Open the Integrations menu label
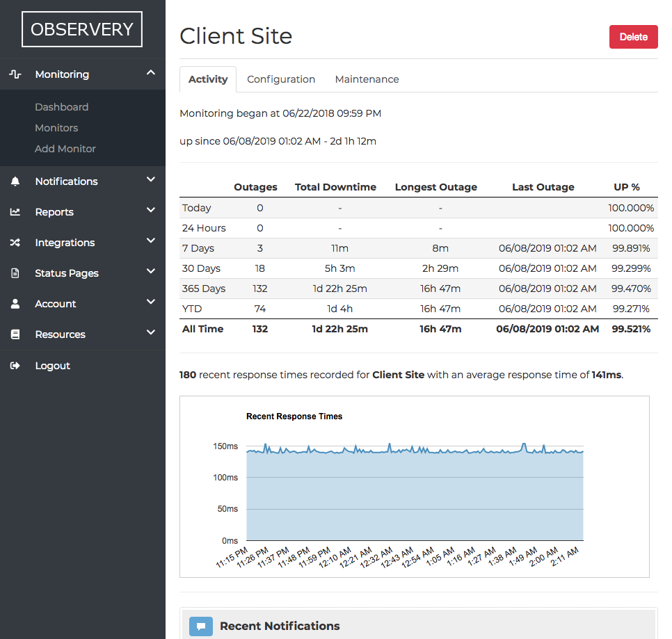Viewport: 672px width, 639px height. pos(65,243)
